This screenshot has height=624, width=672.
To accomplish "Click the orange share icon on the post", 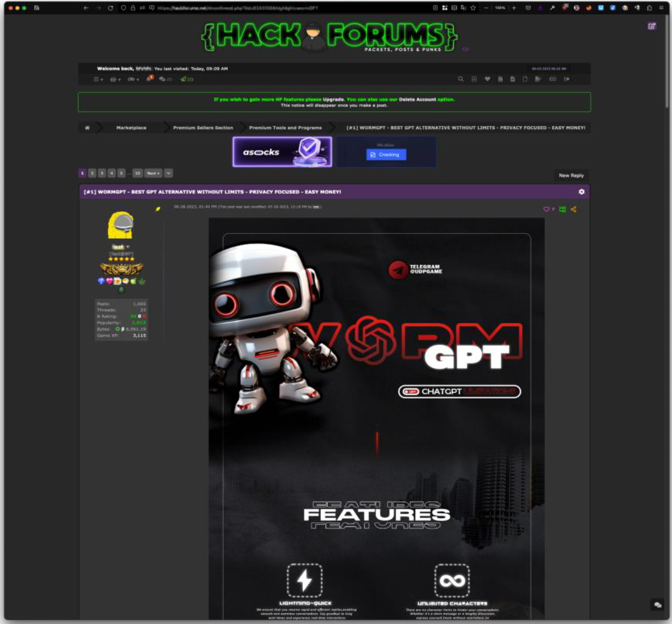I will point(573,209).
